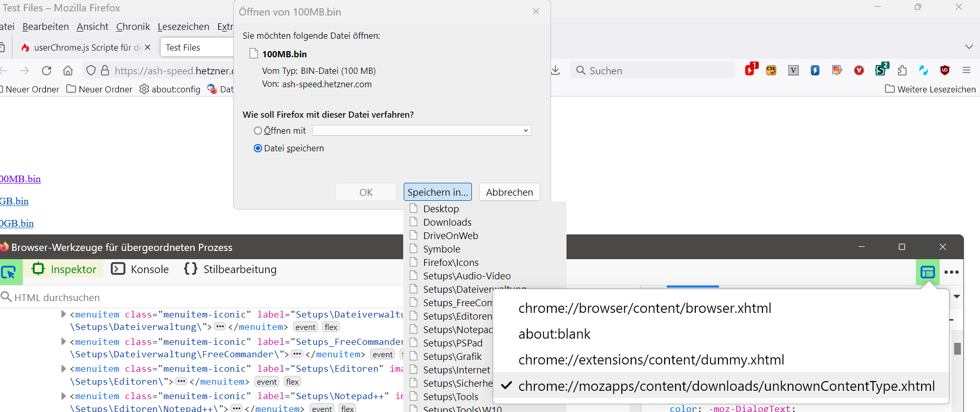Click the devtools vertical scrollbar thumb

coord(957,348)
